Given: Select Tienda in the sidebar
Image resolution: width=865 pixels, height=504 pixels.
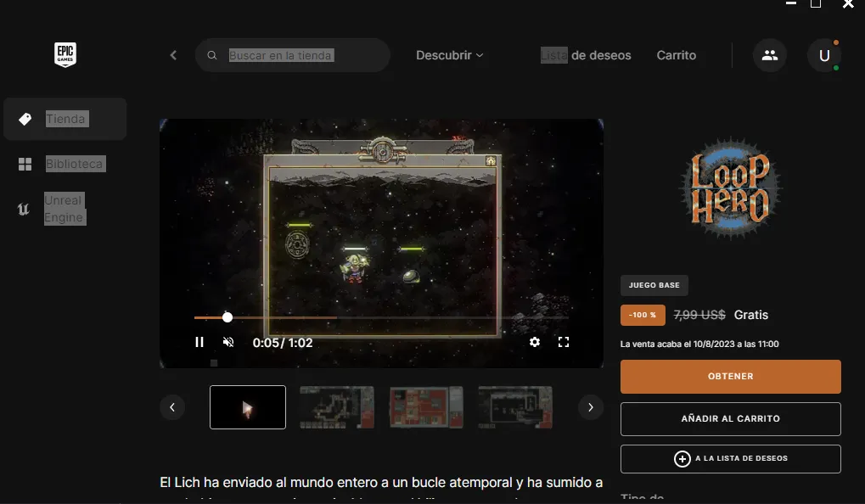Looking at the screenshot, I should pyautogui.click(x=65, y=119).
